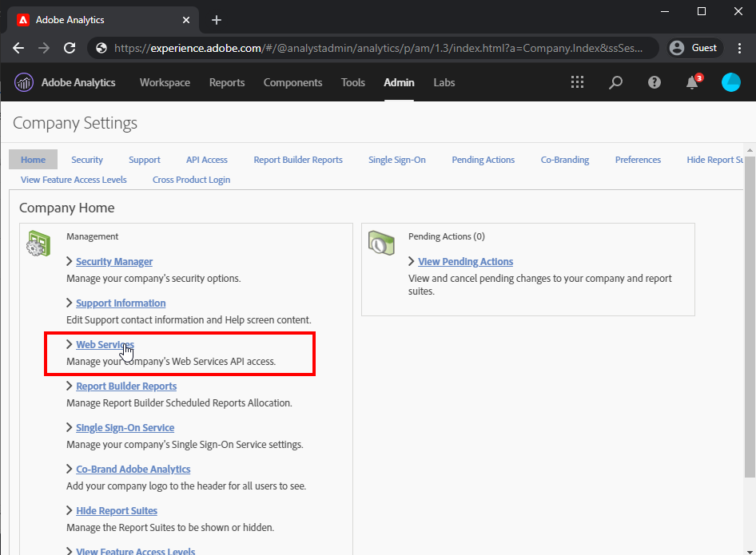Viewport: 756px width, 555px height.
Task: Open the Report Builder Reports link
Action: pos(126,386)
